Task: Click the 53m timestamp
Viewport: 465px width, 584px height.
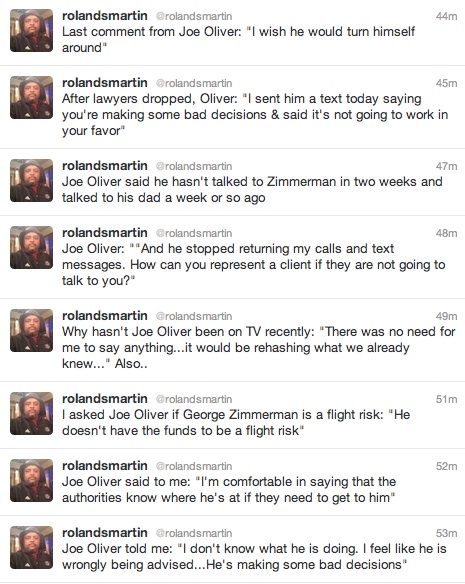Action: 446,533
